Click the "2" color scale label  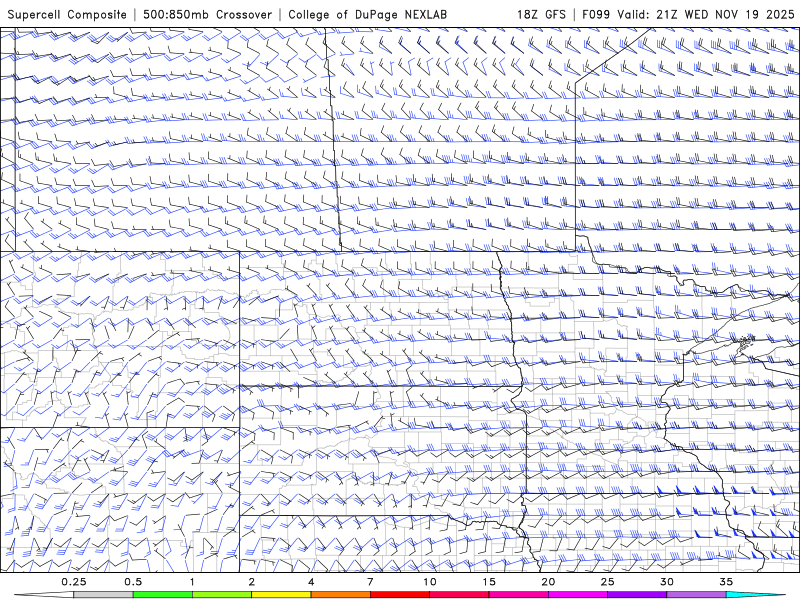[x=252, y=582]
